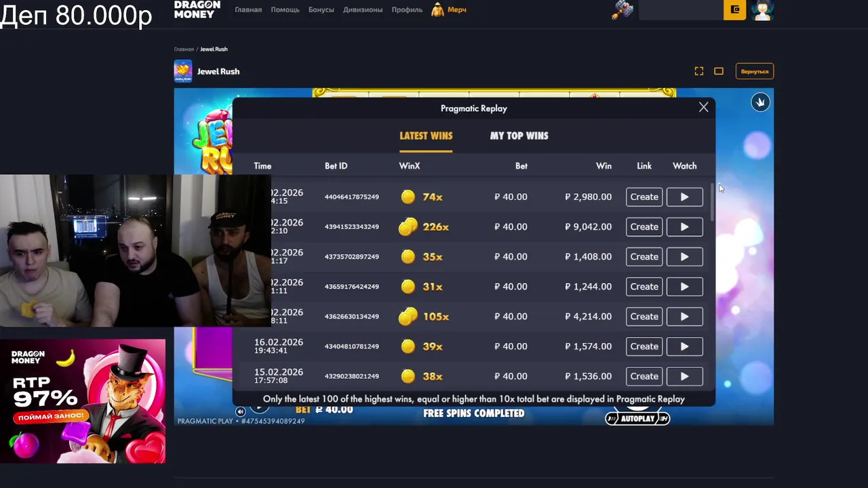The width and height of the screenshot is (868, 488).
Task: Watch replay of the 31x win
Action: click(684, 286)
